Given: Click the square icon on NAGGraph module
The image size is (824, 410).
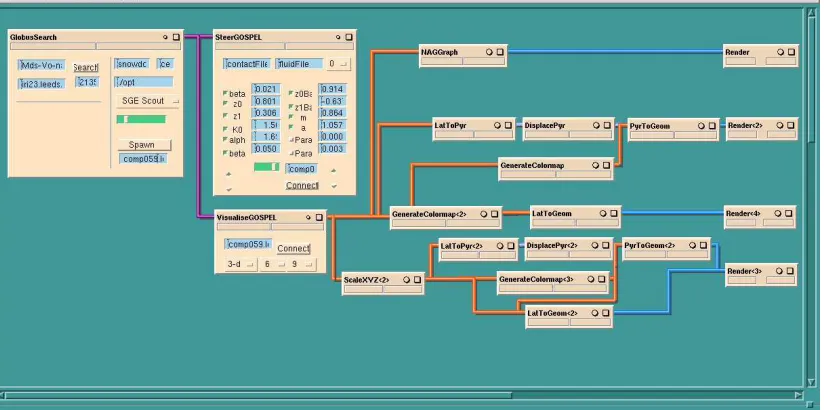Looking at the screenshot, I should point(500,52).
